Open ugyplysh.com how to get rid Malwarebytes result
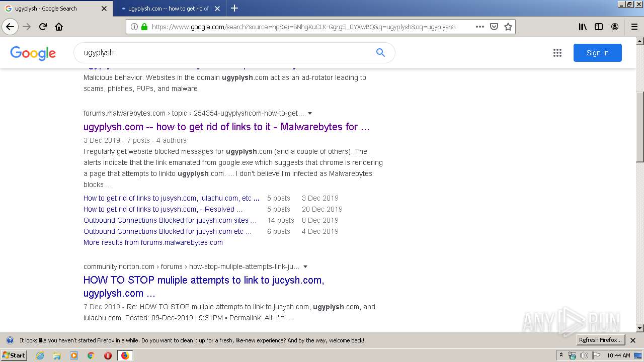The width and height of the screenshot is (644, 362). click(226, 127)
